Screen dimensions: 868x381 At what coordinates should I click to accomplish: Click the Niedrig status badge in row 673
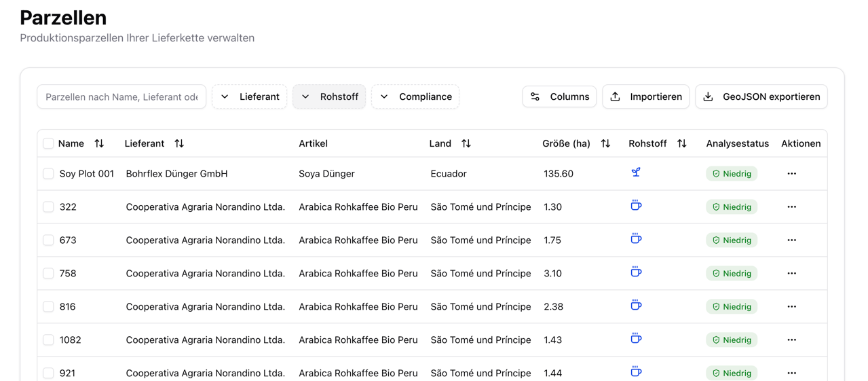732,240
